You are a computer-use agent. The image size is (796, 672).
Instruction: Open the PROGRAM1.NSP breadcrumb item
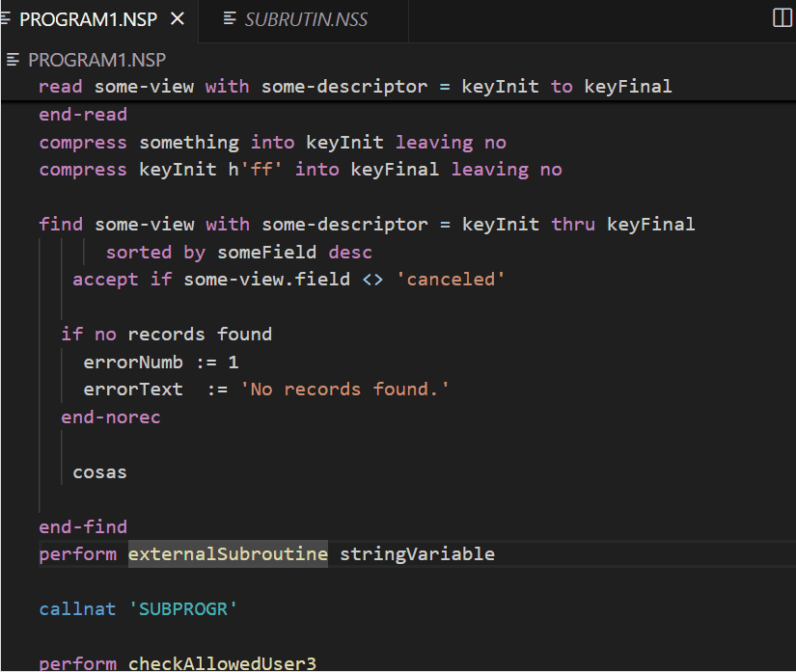click(96, 60)
